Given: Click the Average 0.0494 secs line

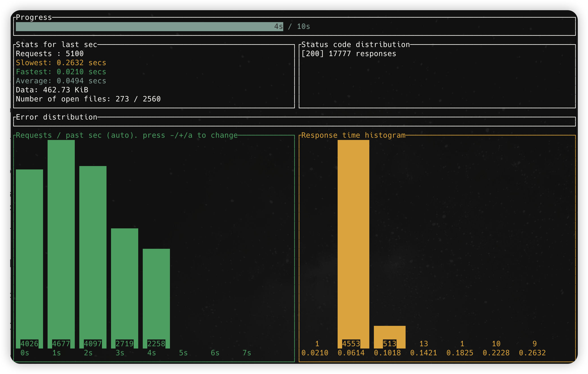Looking at the screenshot, I should (61, 81).
